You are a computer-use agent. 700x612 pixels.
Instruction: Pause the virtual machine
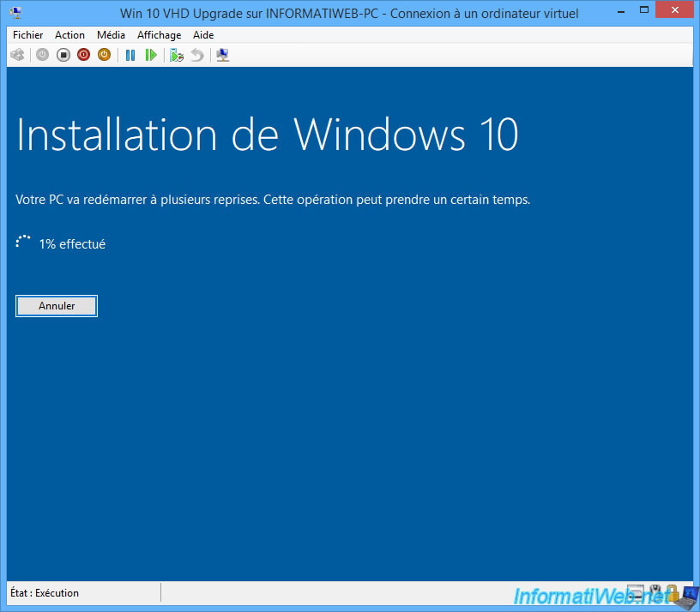pos(130,55)
